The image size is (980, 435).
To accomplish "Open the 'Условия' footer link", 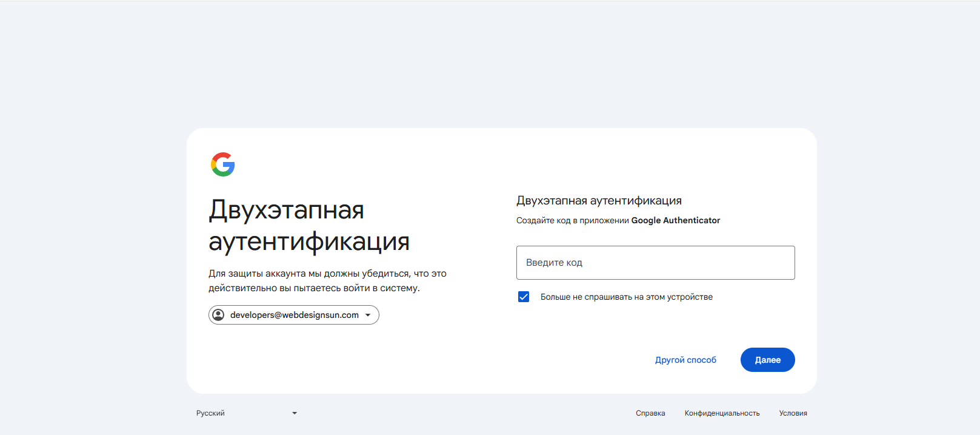I will 793,413.
